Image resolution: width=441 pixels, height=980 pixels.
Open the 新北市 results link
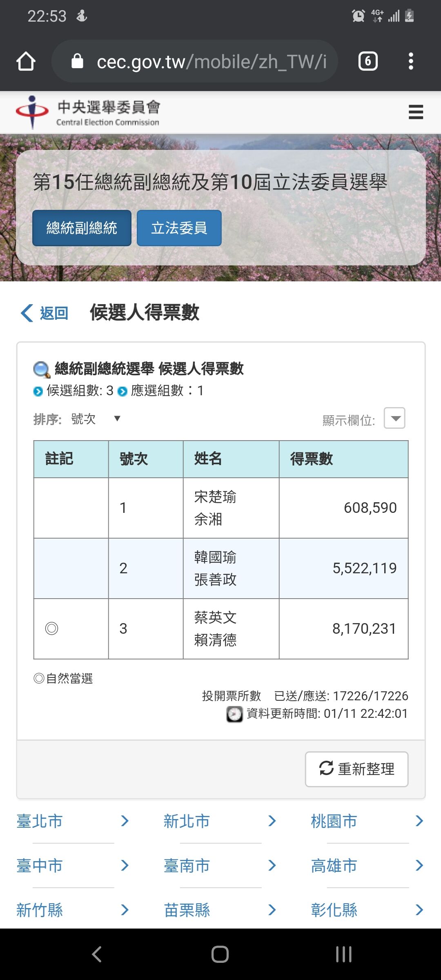pos(187,821)
